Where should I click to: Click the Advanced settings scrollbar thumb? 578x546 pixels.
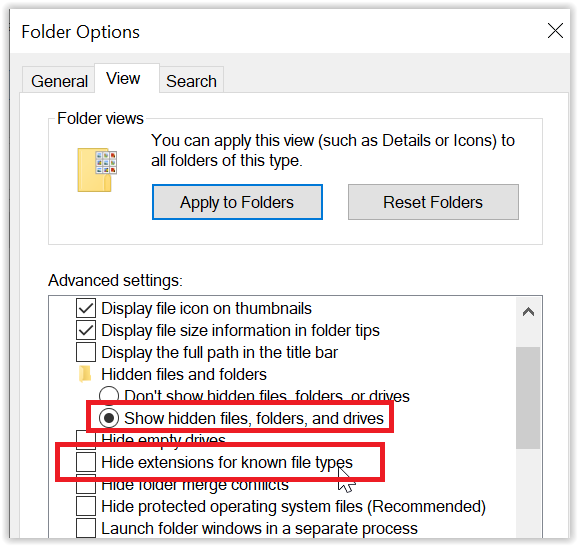tap(528, 398)
